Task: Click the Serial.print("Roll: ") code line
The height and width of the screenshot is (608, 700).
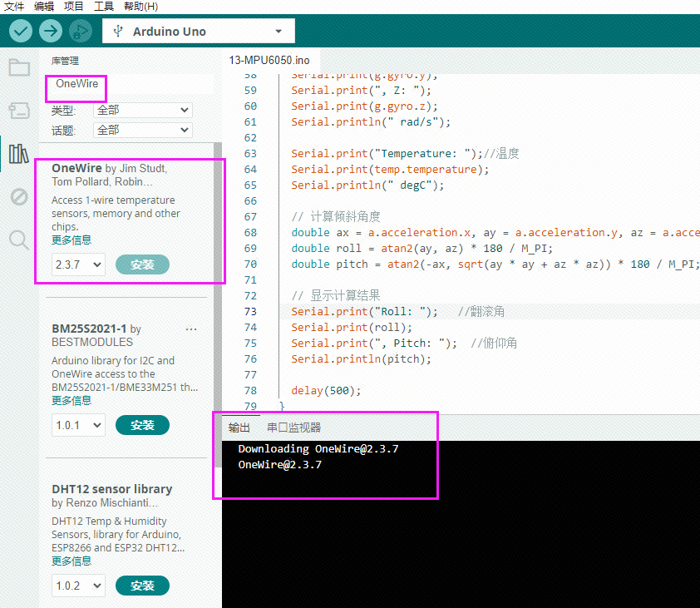Action: tap(364, 311)
